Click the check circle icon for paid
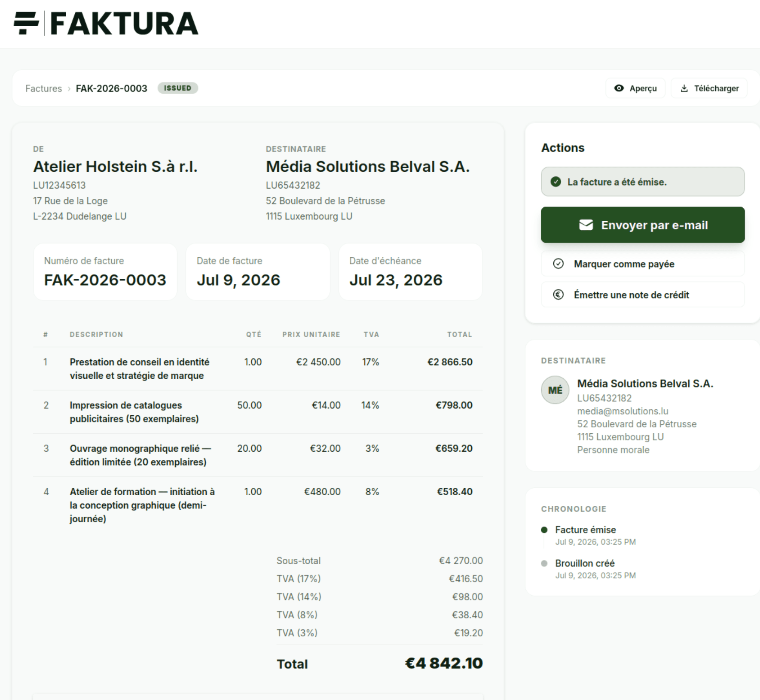This screenshot has width=760, height=700. [558, 264]
